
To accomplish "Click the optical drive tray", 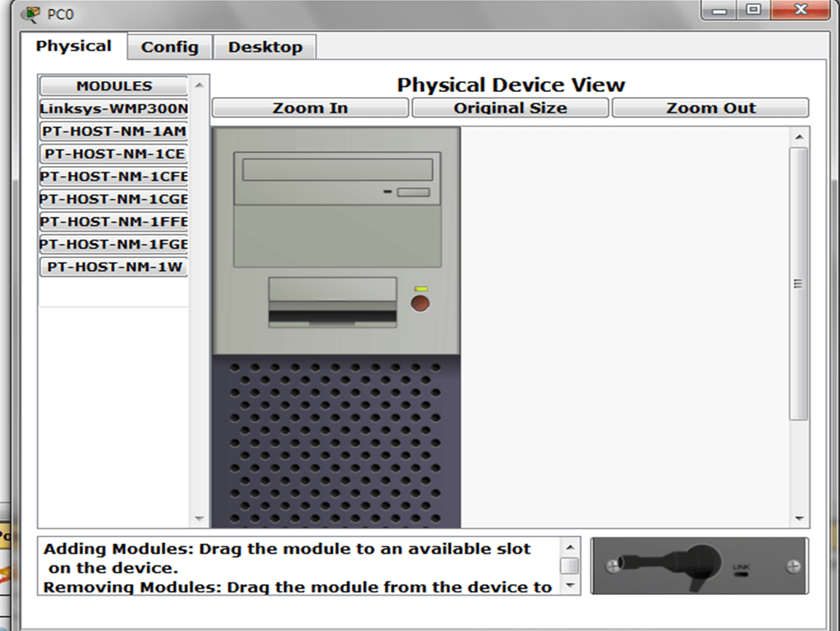I will coord(337,169).
